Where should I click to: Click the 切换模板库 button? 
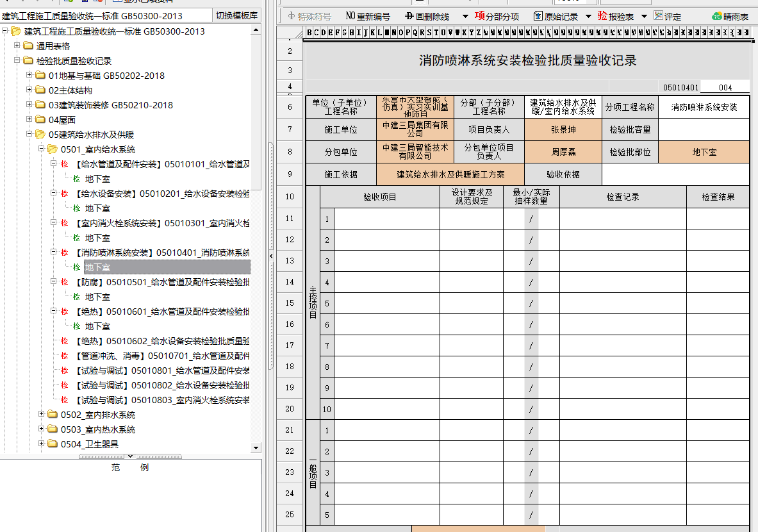click(x=236, y=15)
